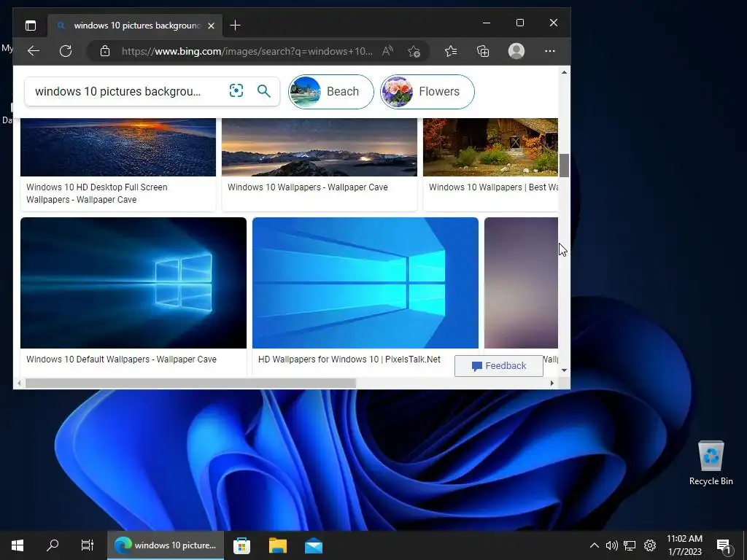Go back using the browser back arrow
This screenshot has width=747, height=560.
(34, 51)
